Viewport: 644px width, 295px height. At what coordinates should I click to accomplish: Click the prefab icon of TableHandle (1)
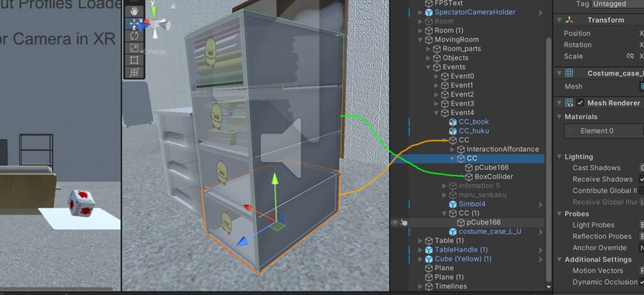click(x=429, y=249)
